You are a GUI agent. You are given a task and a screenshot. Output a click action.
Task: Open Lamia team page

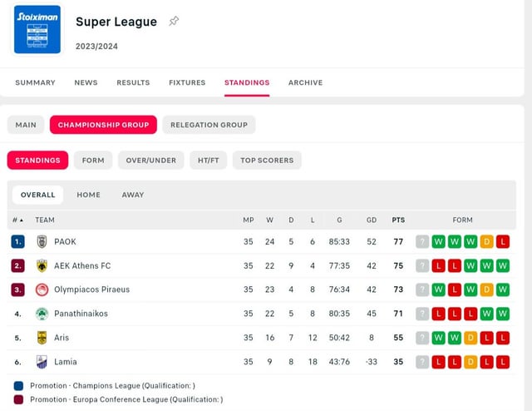click(x=66, y=362)
